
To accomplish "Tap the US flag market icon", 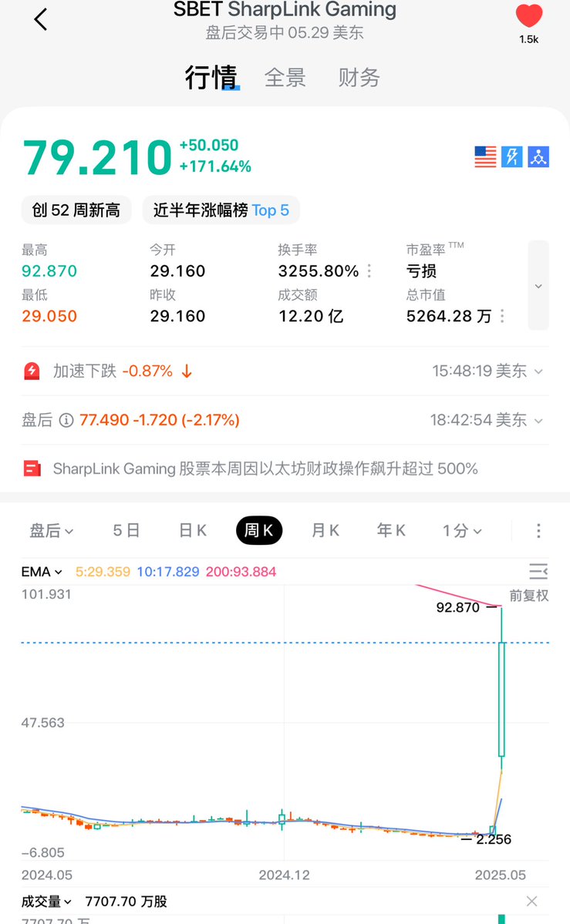I will 485,156.
